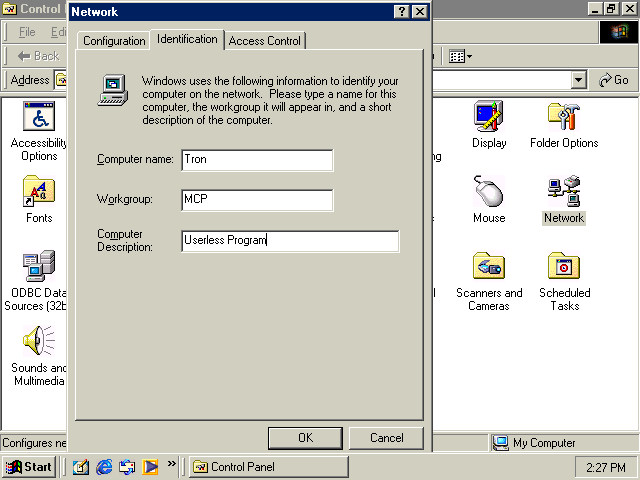Open the Mouse settings icon
Image resolution: width=640 pixels, height=480 pixels.
pyautogui.click(x=489, y=191)
